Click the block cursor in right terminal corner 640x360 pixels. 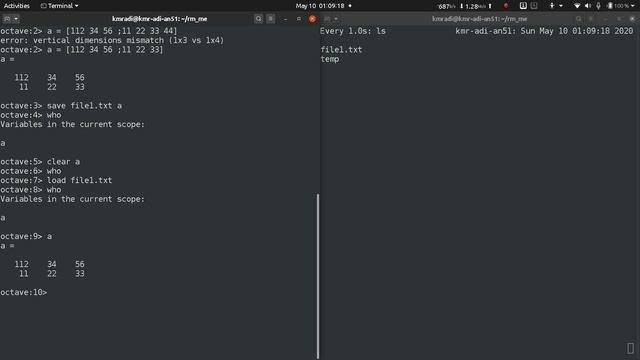[630, 348]
